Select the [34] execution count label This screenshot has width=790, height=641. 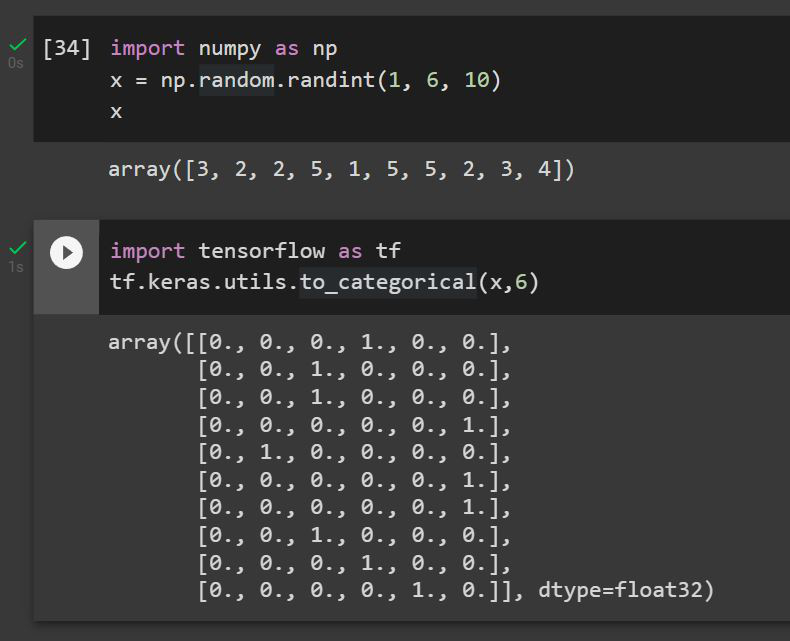click(67, 48)
